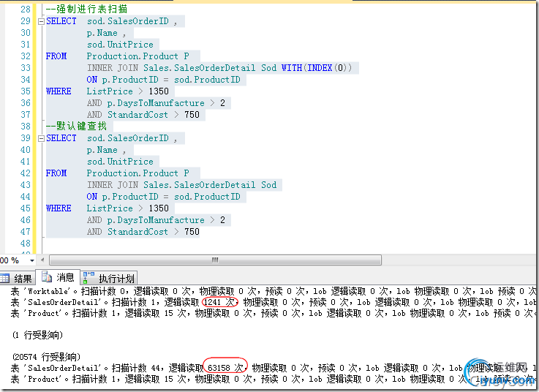
Task: Click 'StandardCost > 750' on line 47
Action: click(x=154, y=232)
